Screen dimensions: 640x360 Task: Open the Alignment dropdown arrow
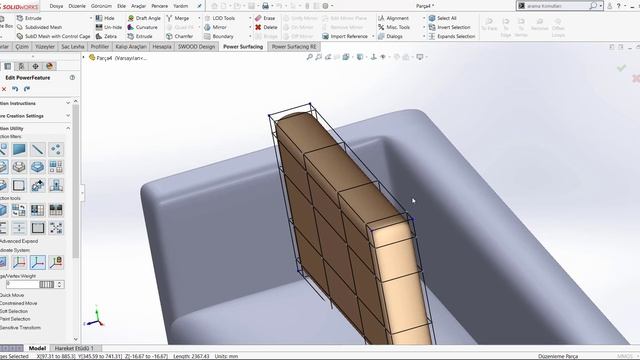point(424,18)
